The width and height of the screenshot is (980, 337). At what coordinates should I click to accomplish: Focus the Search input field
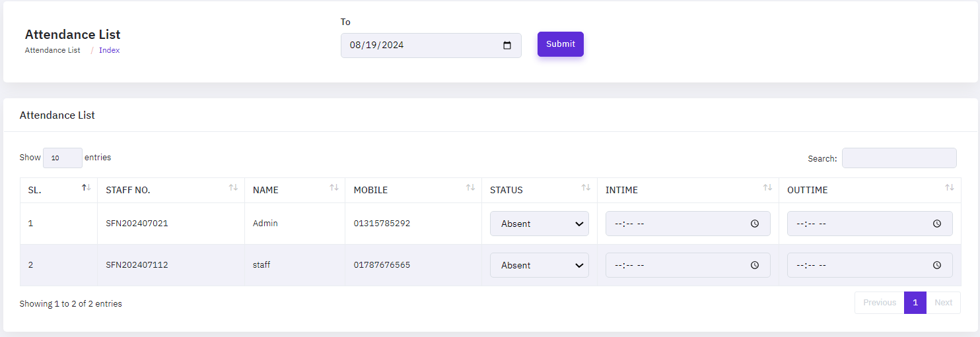pyautogui.click(x=899, y=158)
